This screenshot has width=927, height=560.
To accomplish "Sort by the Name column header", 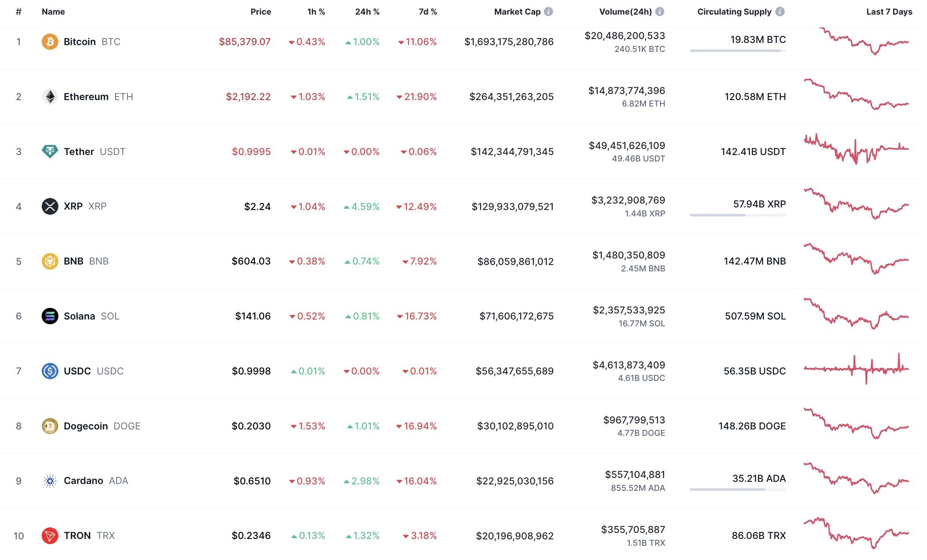I will pos(53,12).
